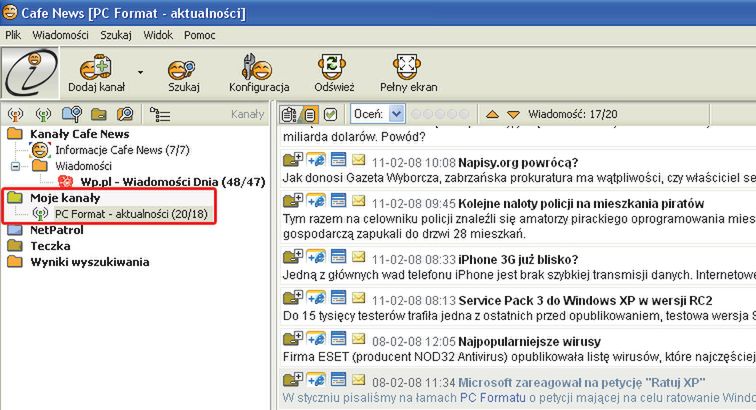
Task: Click envelope icon on iPhone 3G row
Action: [x=358, y=256]
